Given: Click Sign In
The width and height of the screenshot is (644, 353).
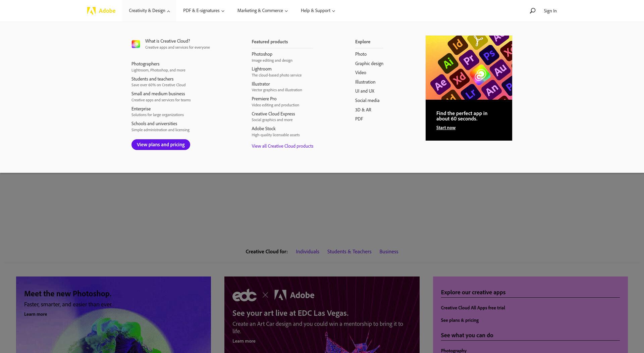Looking at the screenshot, I should tap(550, 11).
